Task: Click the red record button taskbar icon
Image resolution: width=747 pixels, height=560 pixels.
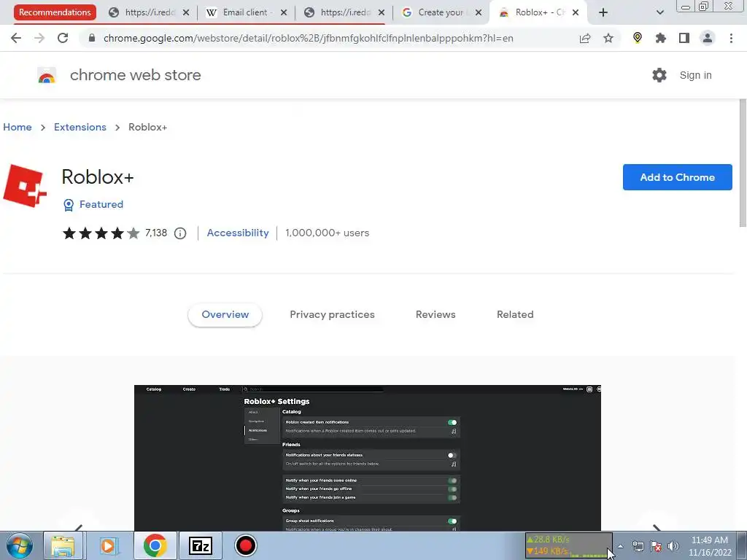Action: click(x=246, y=545)
